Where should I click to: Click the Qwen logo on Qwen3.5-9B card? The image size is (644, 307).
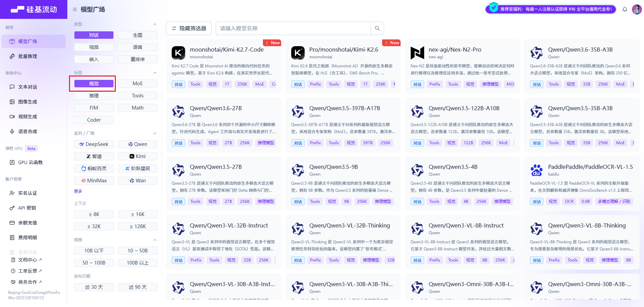(298, 170)
